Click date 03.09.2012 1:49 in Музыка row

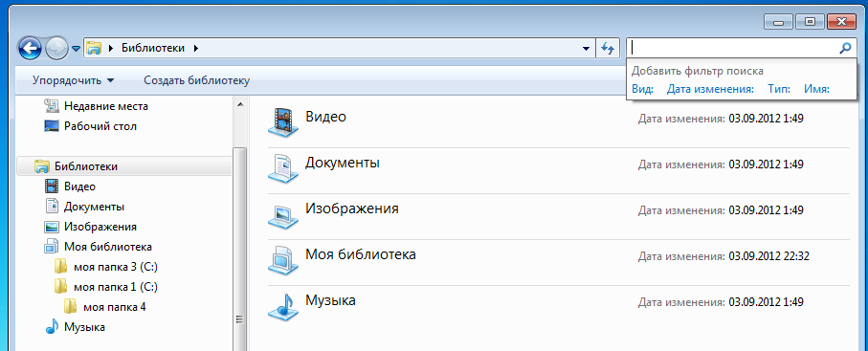click(767, 302)
